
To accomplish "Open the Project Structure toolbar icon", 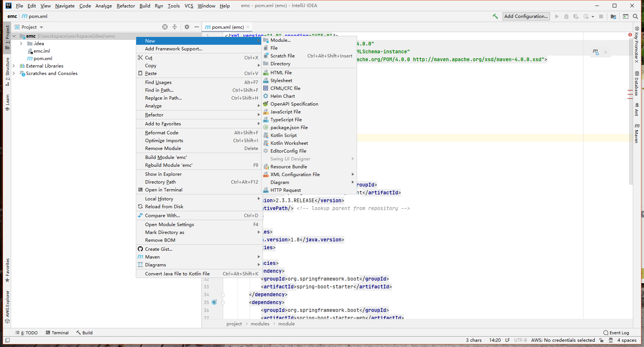I will click(613, 16).
